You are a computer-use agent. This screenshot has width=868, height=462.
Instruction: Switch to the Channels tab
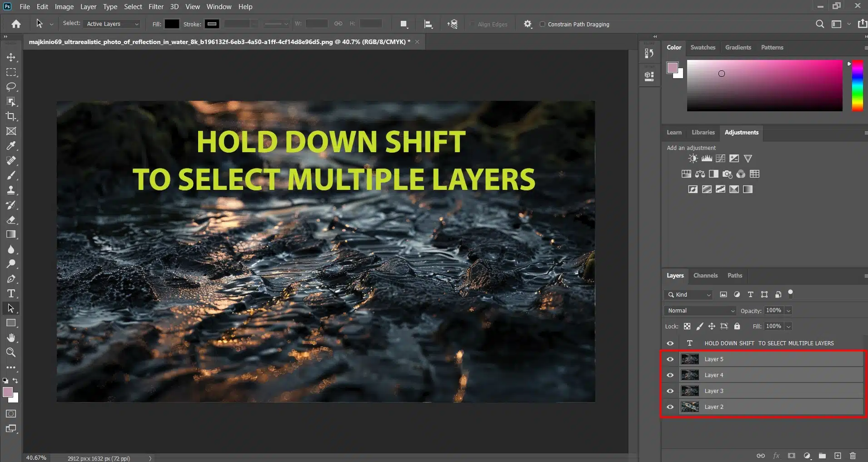coord(705,275)
